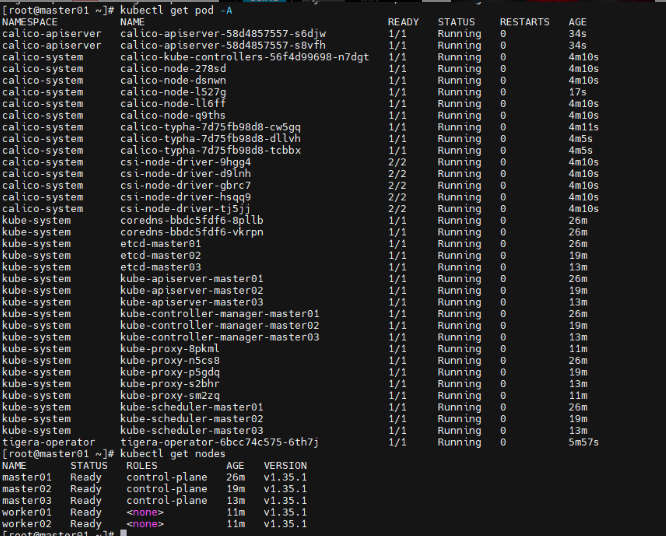Viewport: 666px width, 536px height.
Task: Click the <none> role for worker02
Action: (145, 524)
